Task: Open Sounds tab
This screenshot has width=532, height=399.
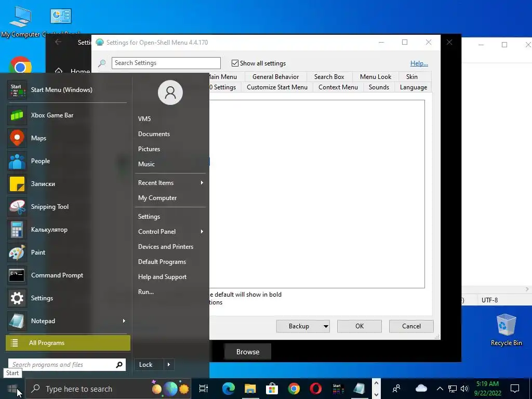Action: click(379, 87)
